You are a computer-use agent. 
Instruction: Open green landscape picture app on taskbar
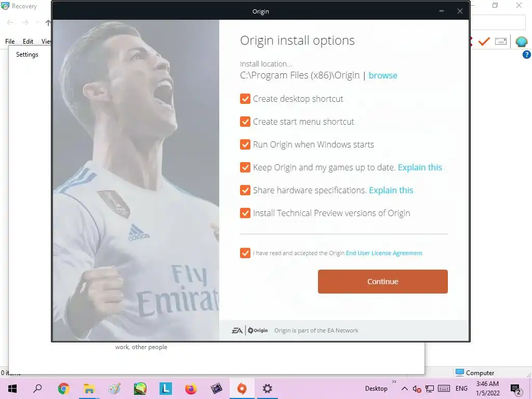140,389
